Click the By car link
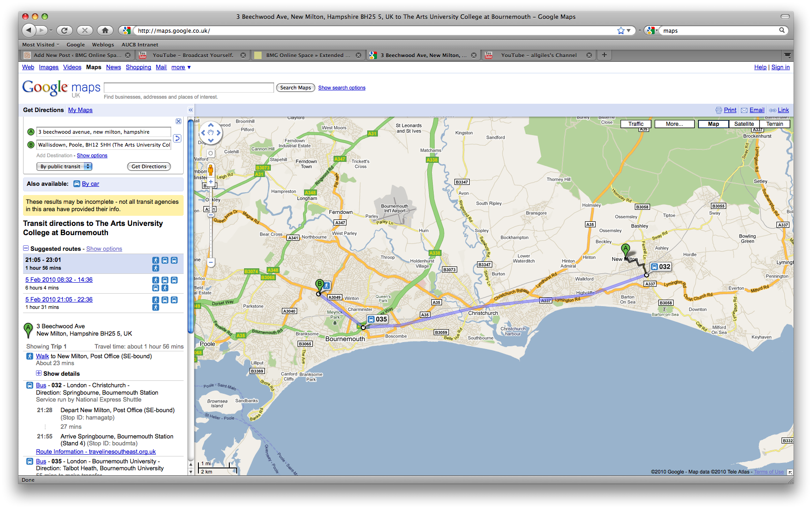The image size is (812, 509). coord(90,184)
